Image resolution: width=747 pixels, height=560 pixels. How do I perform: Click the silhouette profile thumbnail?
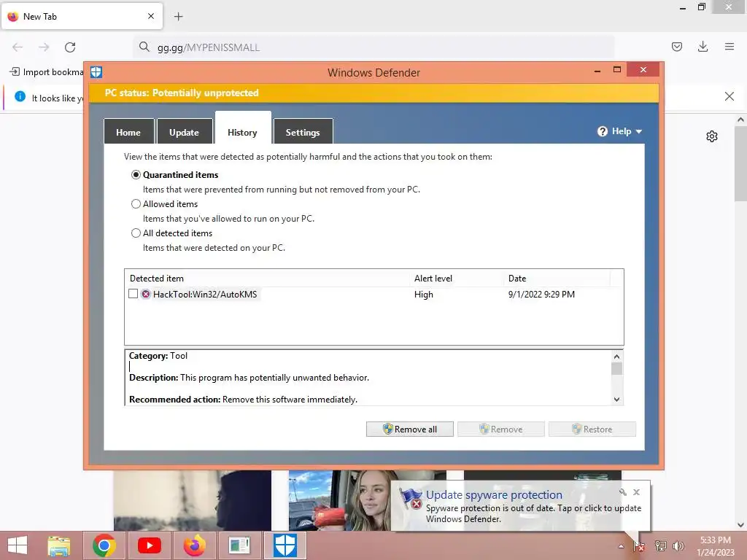193,500
